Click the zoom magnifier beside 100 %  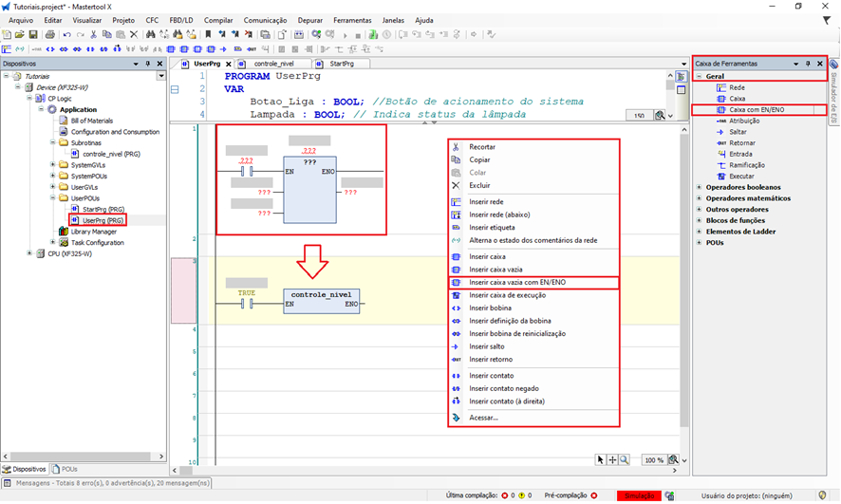(673, 459)
